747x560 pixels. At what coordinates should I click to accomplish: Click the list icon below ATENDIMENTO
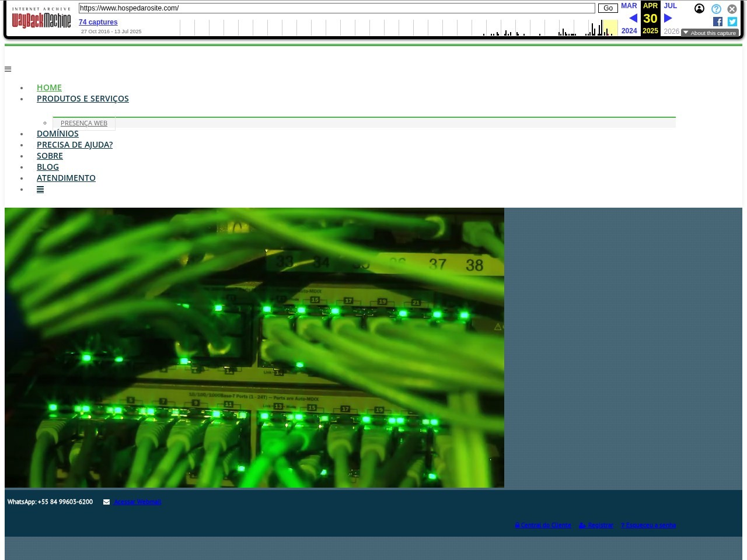(40, 190)
